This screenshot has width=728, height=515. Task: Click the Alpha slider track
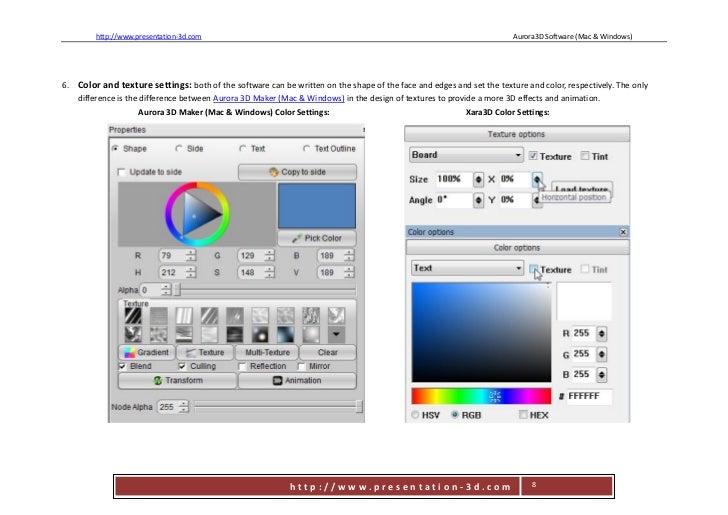(x=266, y=290)
